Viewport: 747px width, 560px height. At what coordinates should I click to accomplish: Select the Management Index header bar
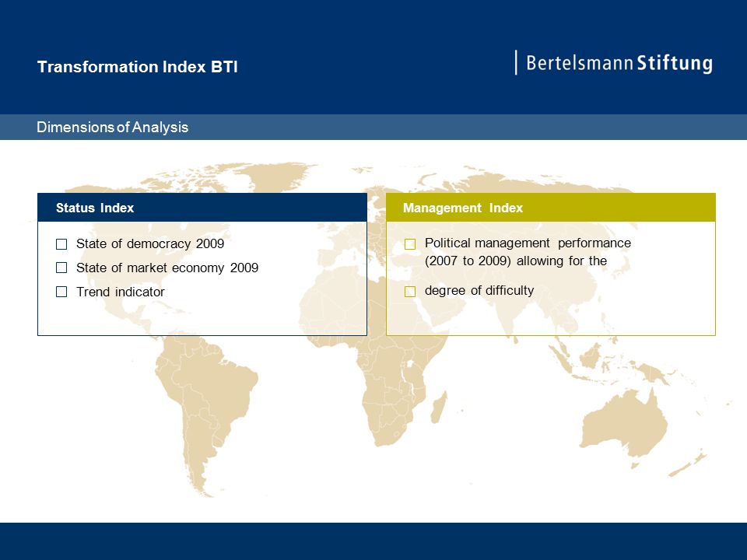pos(551,208)
